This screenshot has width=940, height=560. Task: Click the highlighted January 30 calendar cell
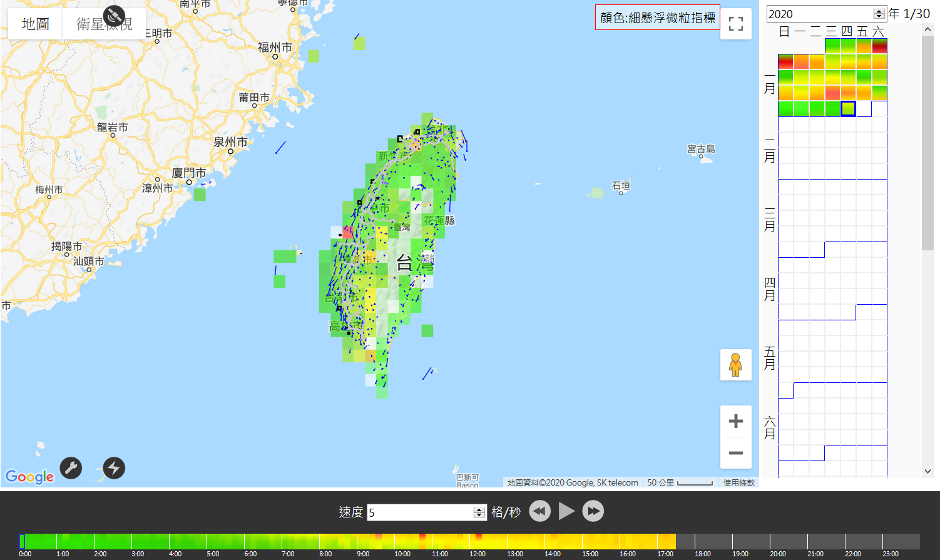848,108
